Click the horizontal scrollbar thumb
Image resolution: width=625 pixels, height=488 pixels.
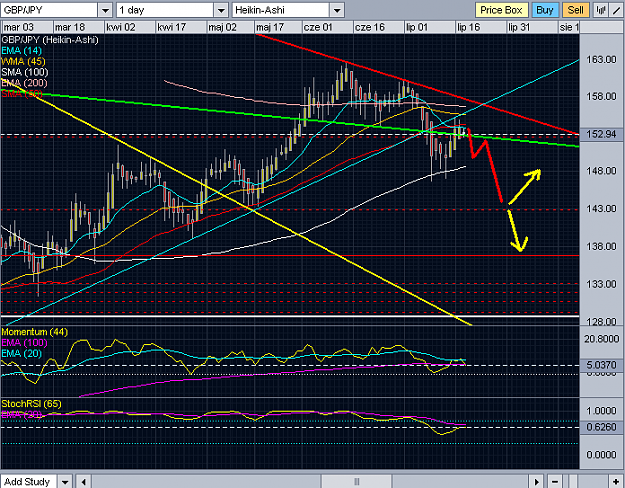[x=357, y=482]
